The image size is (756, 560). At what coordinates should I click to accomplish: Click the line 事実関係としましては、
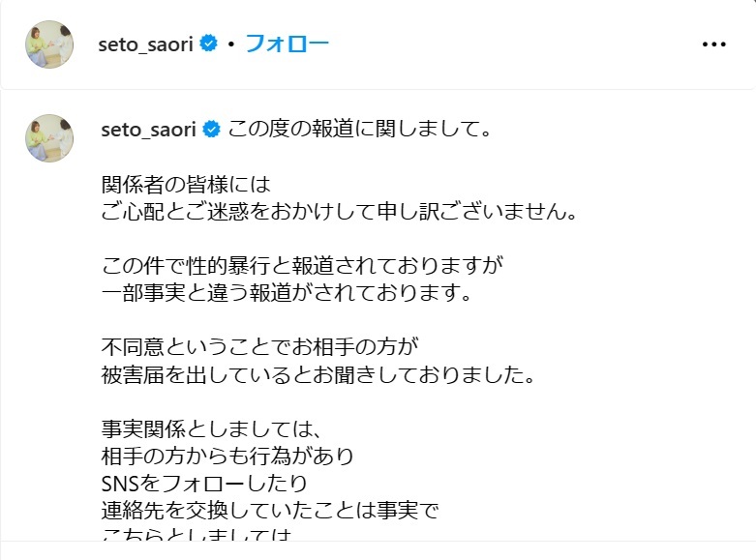click(x=211, y=428)
